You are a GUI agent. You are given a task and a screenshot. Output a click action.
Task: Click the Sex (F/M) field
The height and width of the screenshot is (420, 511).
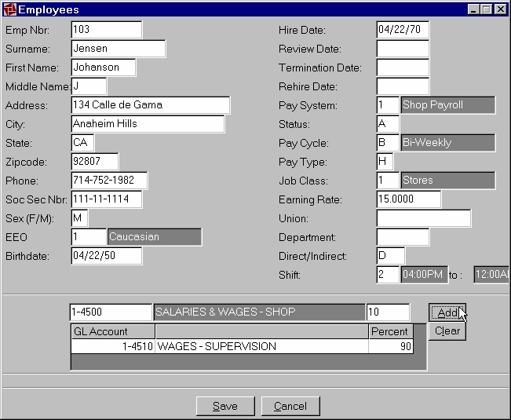click(79, 218)
